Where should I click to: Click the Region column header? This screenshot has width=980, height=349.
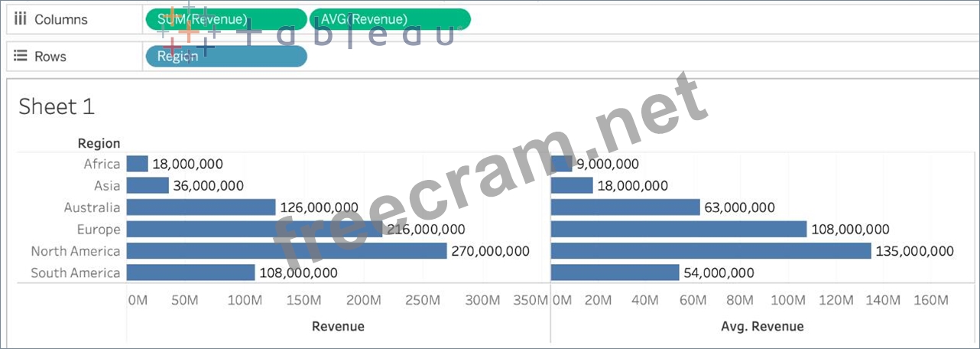(99, 143)
